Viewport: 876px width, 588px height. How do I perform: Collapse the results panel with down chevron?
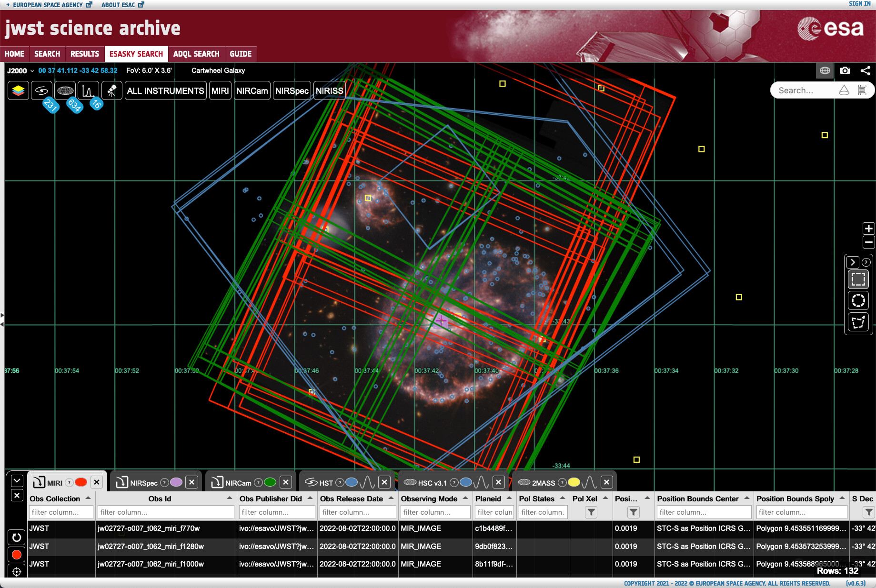(17, 480)
